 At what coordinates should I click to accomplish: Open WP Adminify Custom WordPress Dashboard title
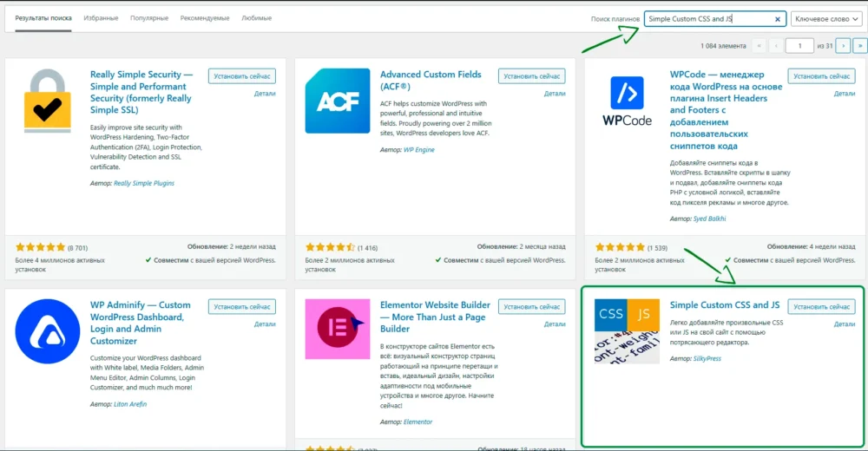[x=140, y=323]
